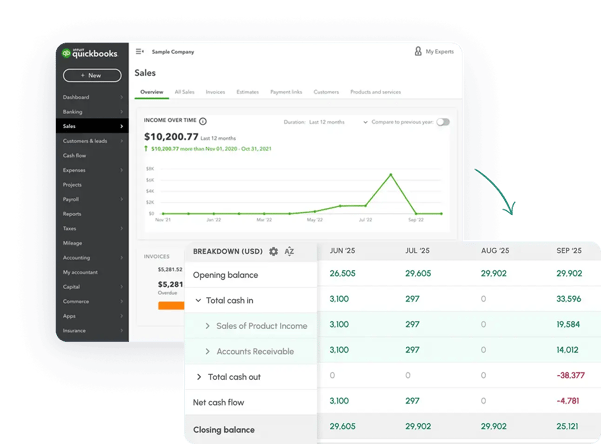Open Customers & leads in sidebar
The height and width of the screenshot is (444, 601).
[x=85, y=141]
